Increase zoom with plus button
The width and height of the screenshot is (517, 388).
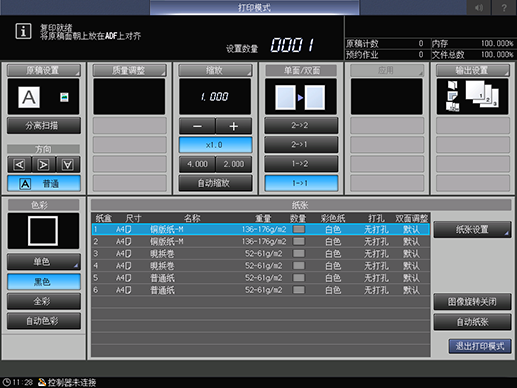(234, 126)
